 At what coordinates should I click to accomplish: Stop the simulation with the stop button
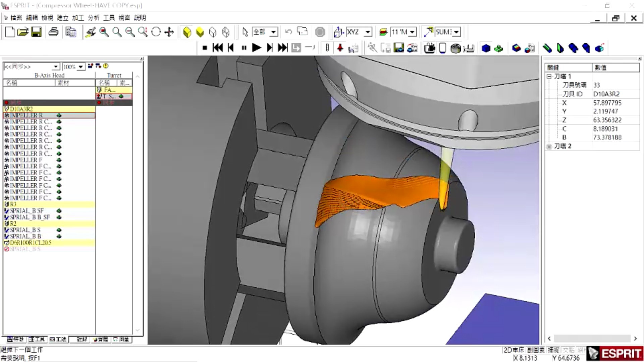205,48
